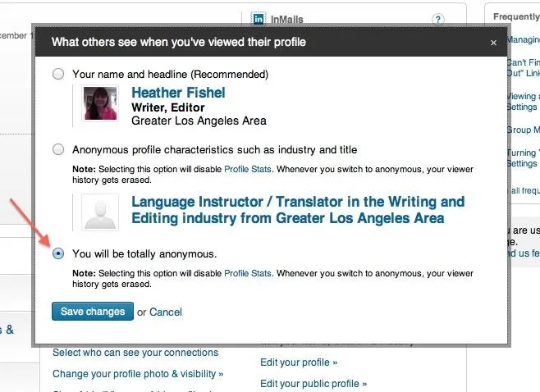Click the Language Instructor / Translator headline link
Image resolution: width=540 pixels, height=392 pixels.
(x=298, y=210)
